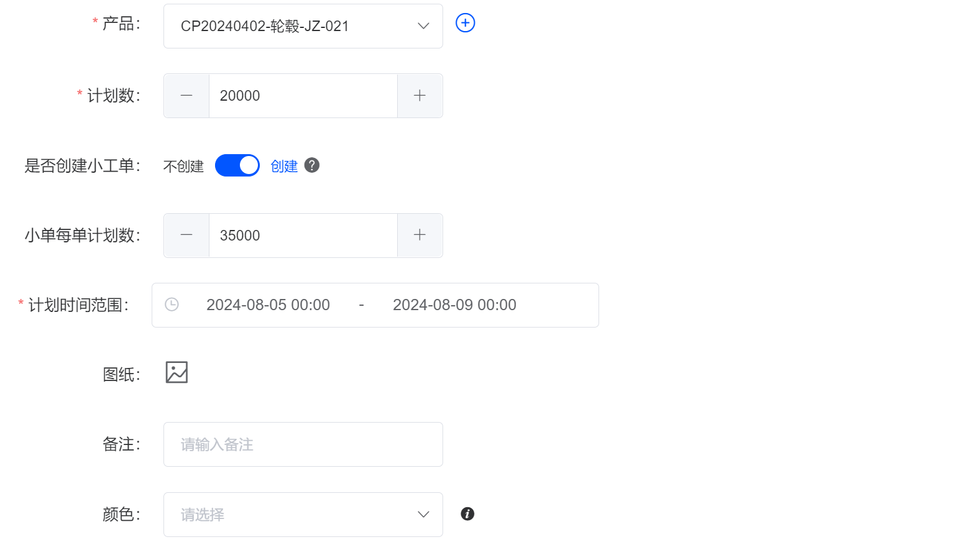The width and height of the screenshot is (977, 560).
Task: Decrease 小单每单计划数 with the minus button
Action: click(x=186, y=236)
